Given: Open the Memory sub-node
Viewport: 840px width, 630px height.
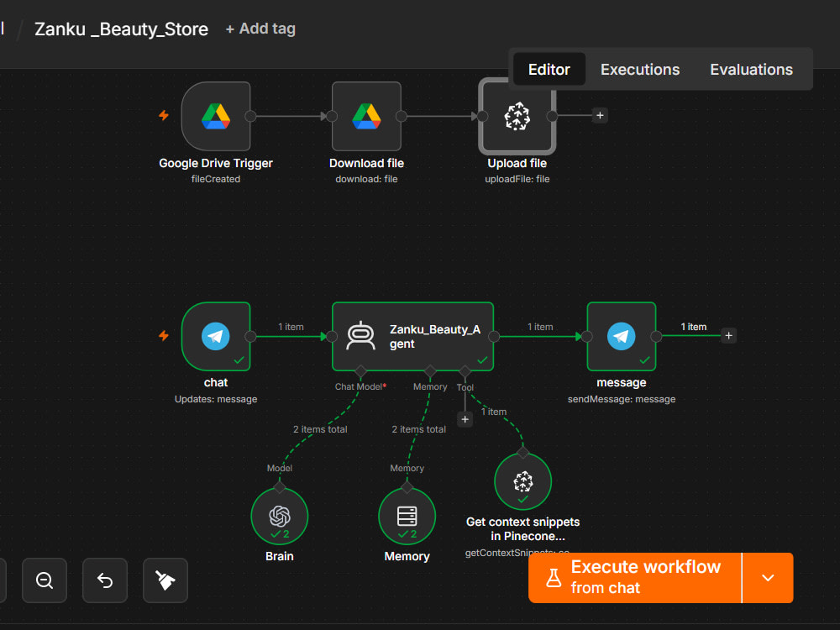Looking at the screenshot, I should [x=407, y=517].
